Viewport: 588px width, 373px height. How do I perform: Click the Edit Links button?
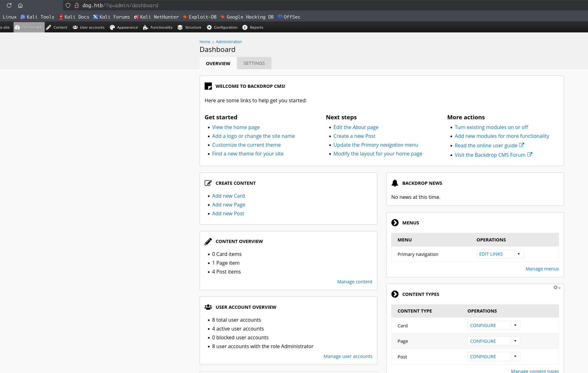495,254
